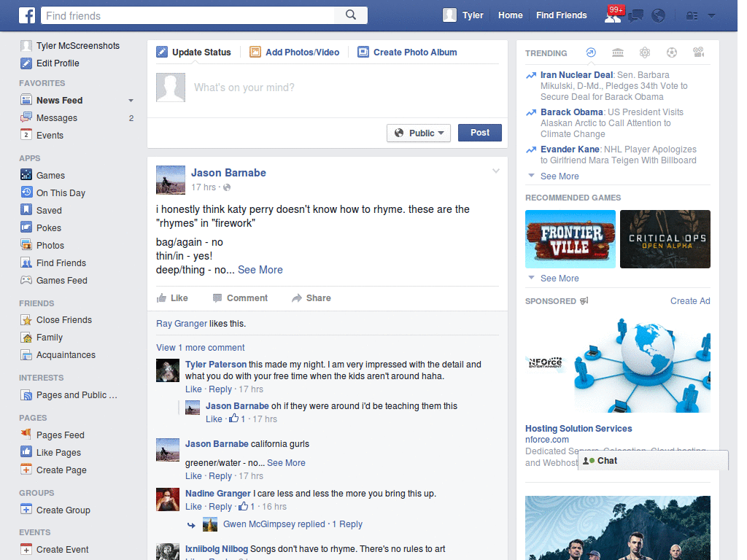Open Photos icon in sidebar
This screenshot has height=560, width=747.
(x=26, y=245)
